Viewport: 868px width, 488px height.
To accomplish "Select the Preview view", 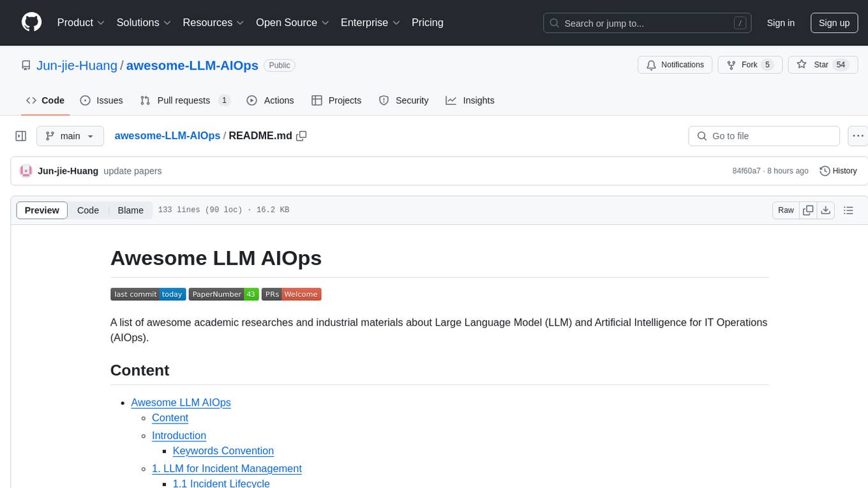I will click(x=42, y=210).
